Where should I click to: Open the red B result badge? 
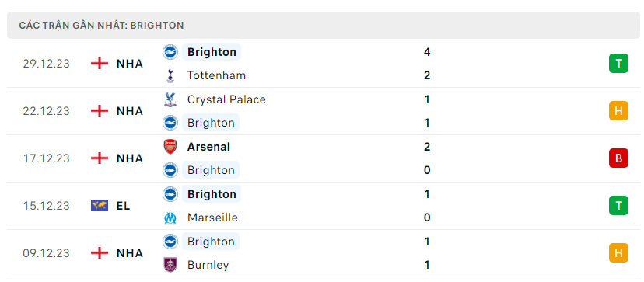tap(618, 158)
